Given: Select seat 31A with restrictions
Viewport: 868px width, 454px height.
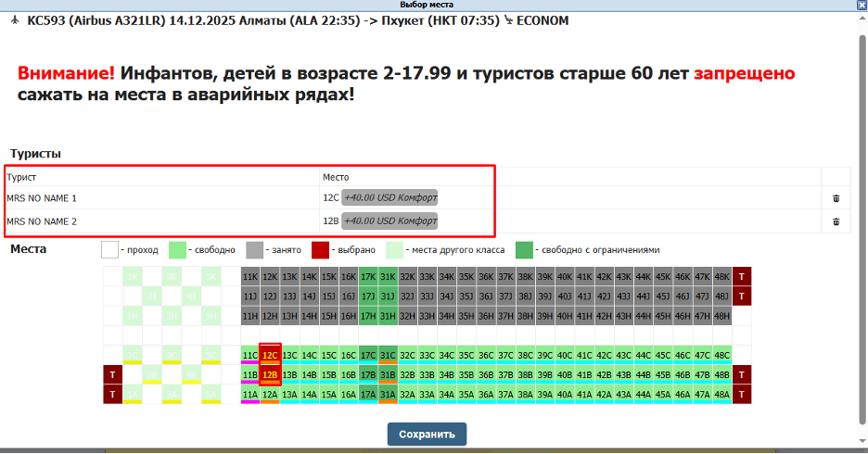Looking at the screenshot, I should click(x=388, y=394).
